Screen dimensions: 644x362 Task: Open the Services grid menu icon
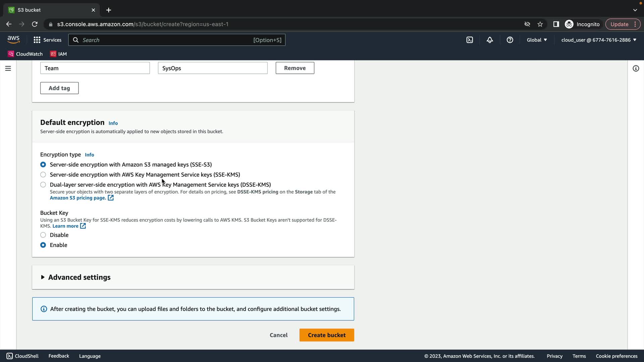click(37, 40)
